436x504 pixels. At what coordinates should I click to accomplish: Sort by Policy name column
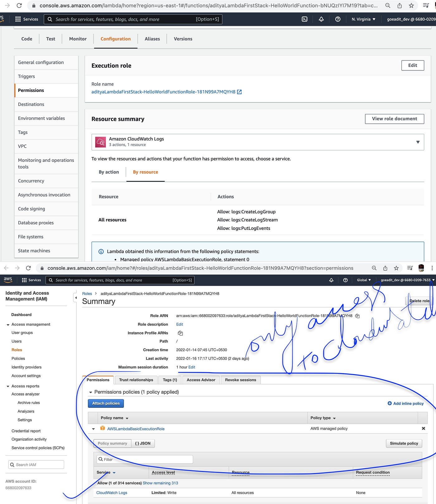[115, 418]
